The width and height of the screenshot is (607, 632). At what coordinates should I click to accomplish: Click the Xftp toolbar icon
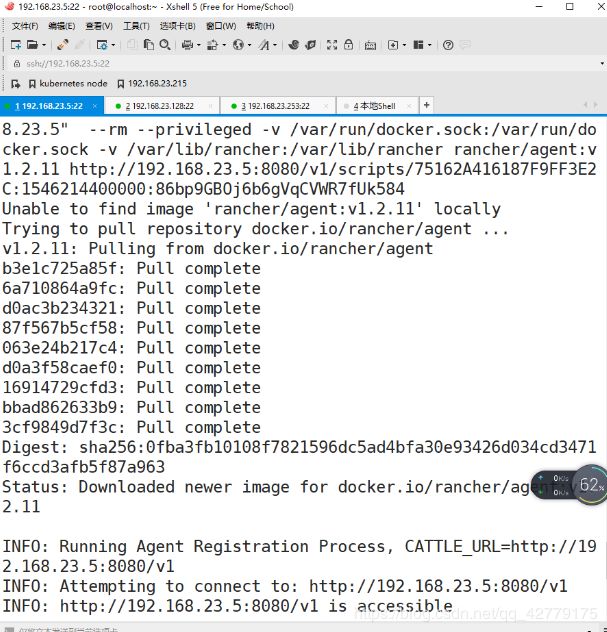click(x=294, y=45)
